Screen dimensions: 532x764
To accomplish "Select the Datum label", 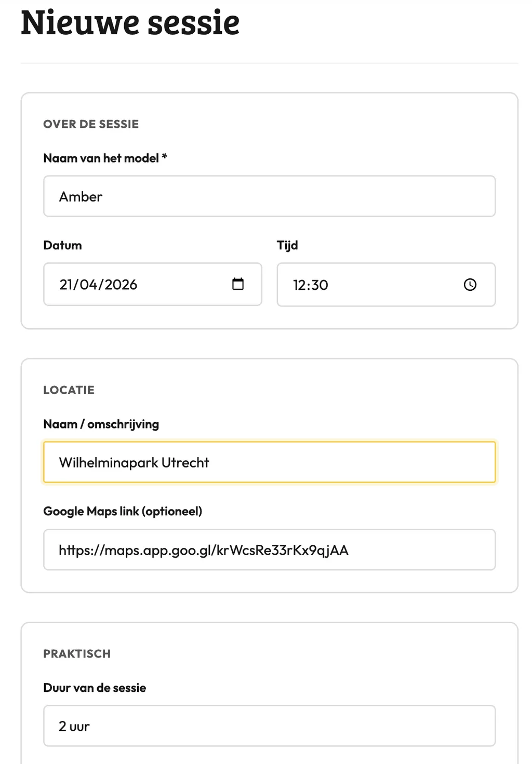I will click(62, 245).
